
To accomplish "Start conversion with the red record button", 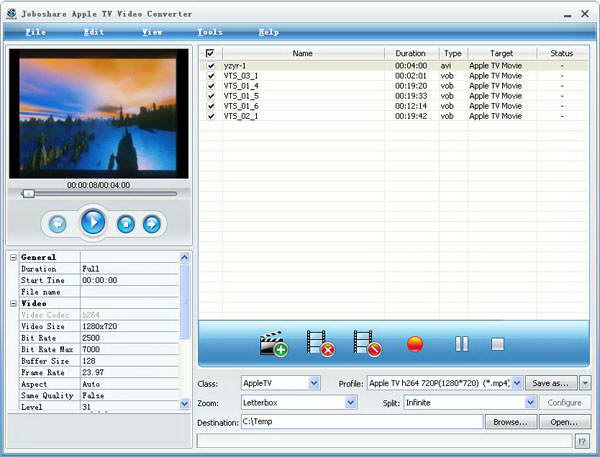I will (x=415, y=344).
